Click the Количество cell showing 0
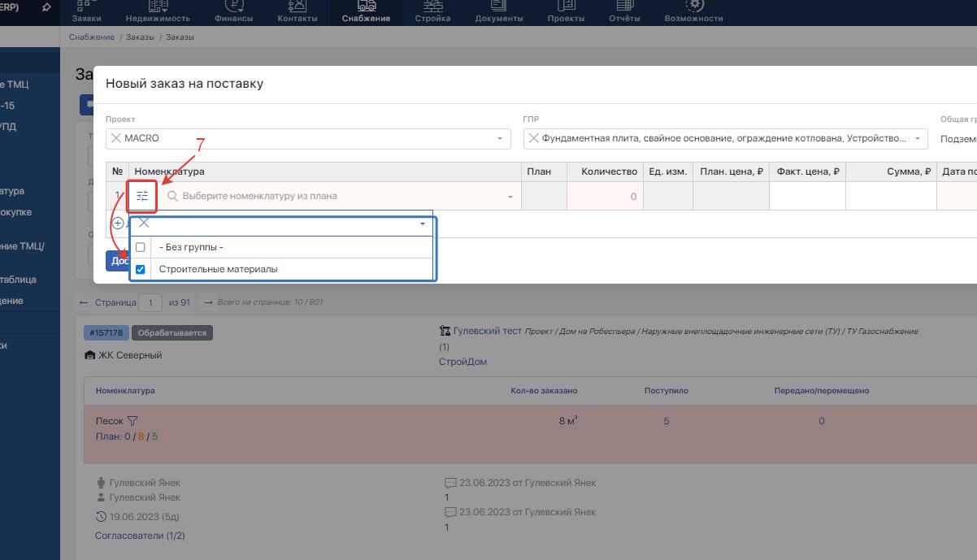 (x=605, y=196)
